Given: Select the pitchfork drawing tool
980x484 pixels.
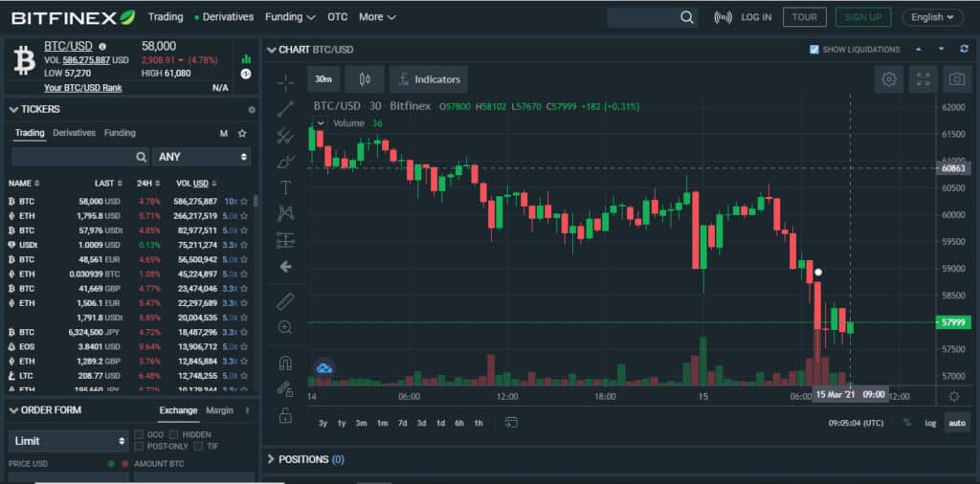Looking at the screenshot, I should click(285, 135).
